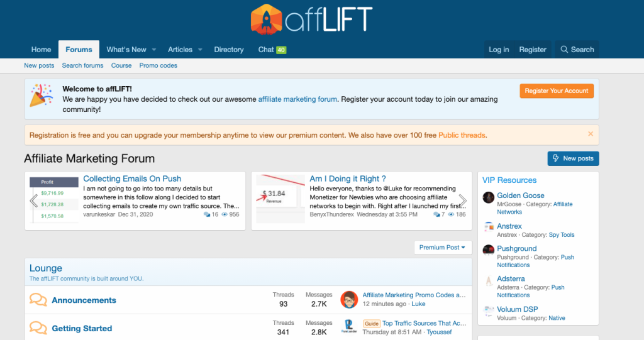Click the search magnifier icon

[x=564, y=49]
